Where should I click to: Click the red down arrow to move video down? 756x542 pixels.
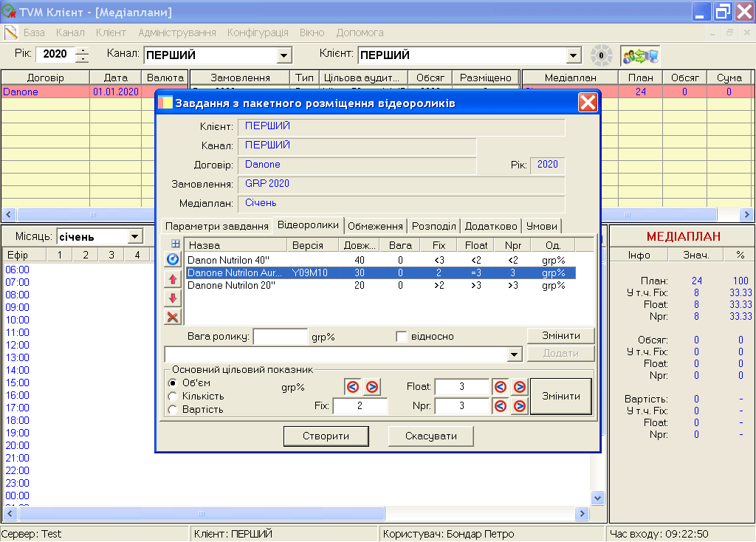click(x=173, y=298)
